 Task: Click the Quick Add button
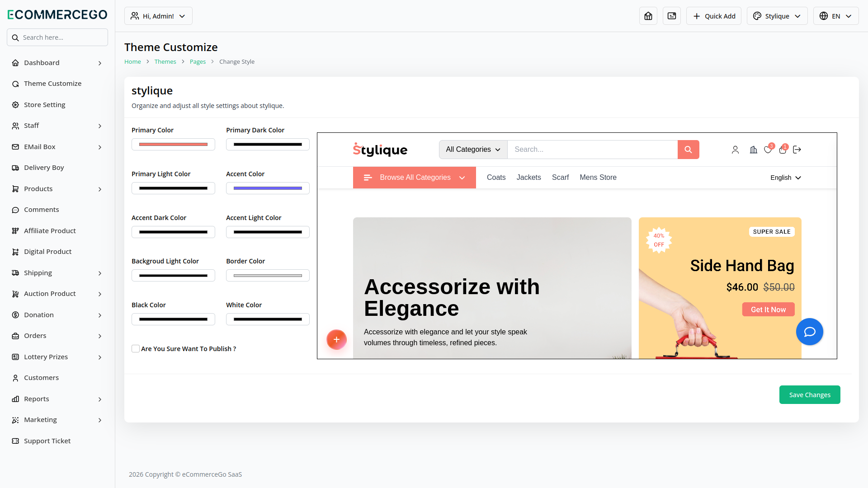713,16
